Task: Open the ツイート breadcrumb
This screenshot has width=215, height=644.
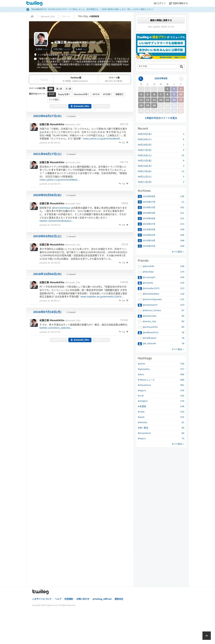Action: coord(66,17)
